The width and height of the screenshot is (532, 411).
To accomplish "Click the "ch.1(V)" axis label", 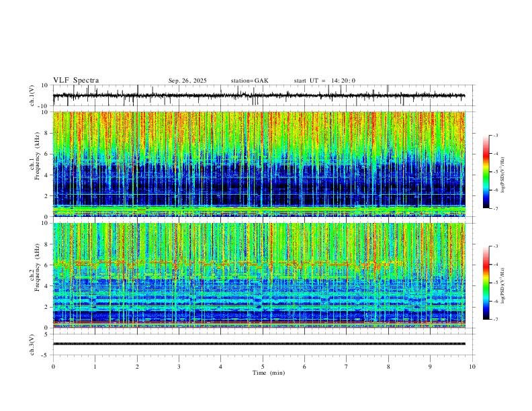I will 32,95.
